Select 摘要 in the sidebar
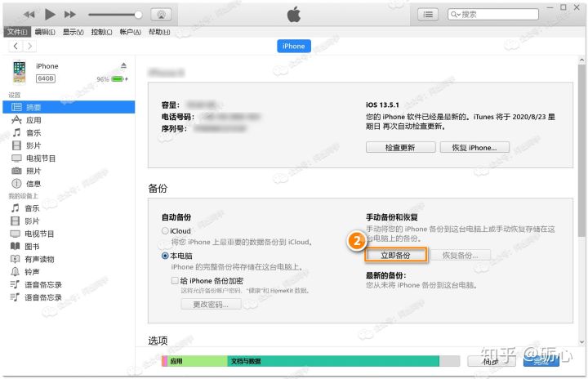588x379 pixels. 69,107
